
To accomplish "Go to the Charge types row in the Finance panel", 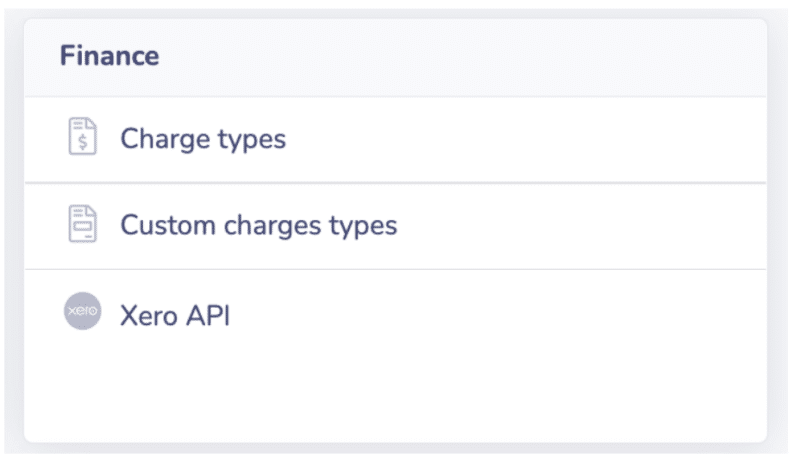I will 395,140.
